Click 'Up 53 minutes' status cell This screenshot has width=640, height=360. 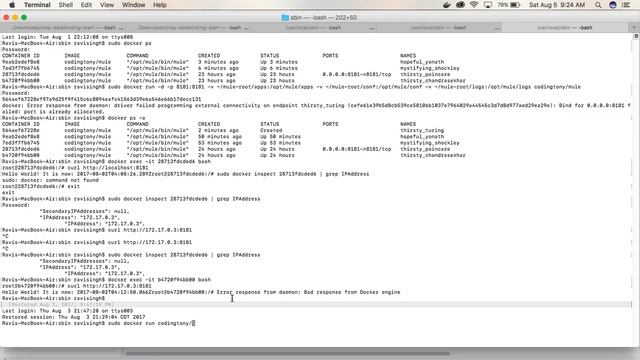click(280, 143)
